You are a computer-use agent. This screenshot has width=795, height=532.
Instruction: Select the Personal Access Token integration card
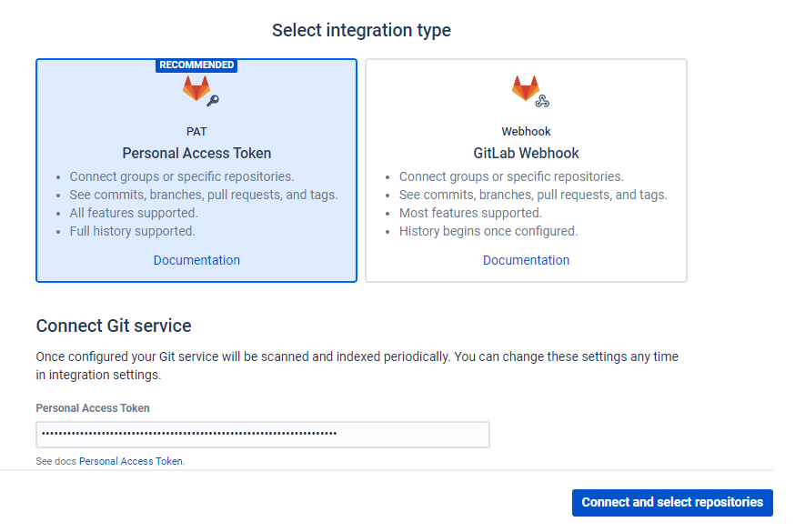[x=196, y=171]
